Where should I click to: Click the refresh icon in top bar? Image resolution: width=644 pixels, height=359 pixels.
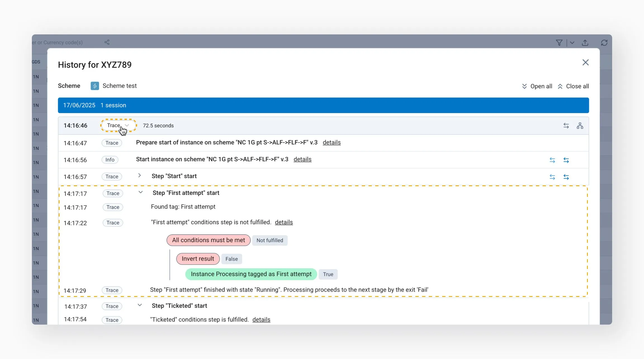604,42
